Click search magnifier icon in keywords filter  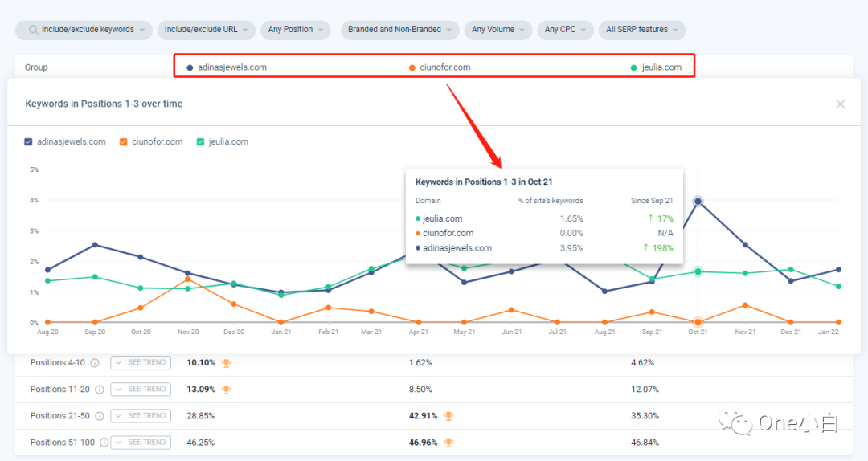(34, 30)
